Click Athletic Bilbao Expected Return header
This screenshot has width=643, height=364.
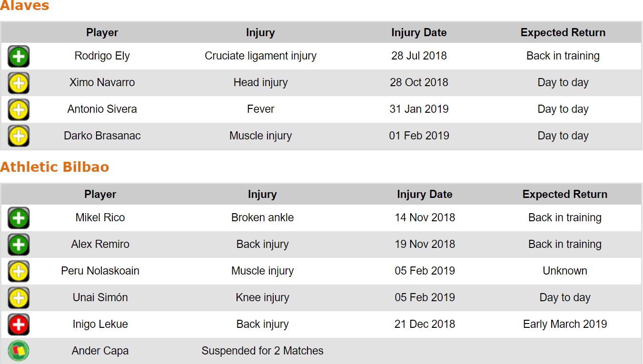(565, 194)
